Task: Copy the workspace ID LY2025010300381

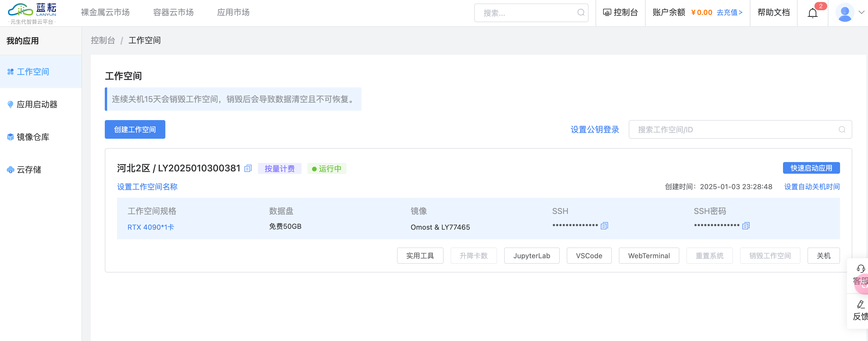Action: 248,168
